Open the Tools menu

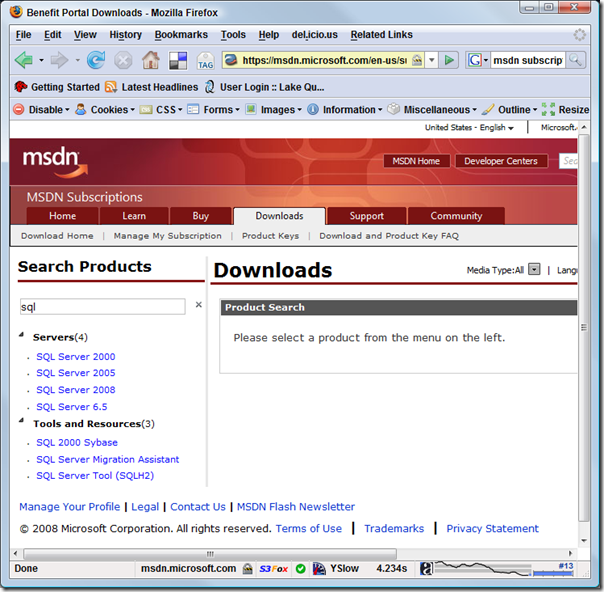pyautogui.click(x=233, y=35)
